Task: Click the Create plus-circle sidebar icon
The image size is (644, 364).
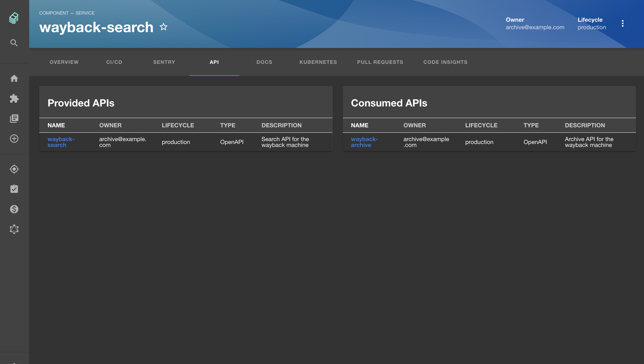Action: (x=14, y=139)
